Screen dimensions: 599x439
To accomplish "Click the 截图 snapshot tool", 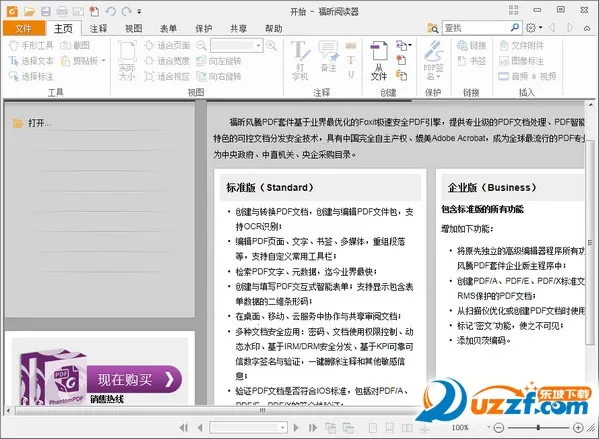I will [75, 45].
